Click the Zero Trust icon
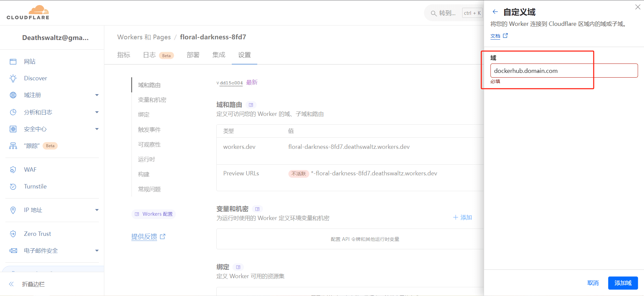The width and height of the screenshot is (644, 296). [x=13, y=234]
